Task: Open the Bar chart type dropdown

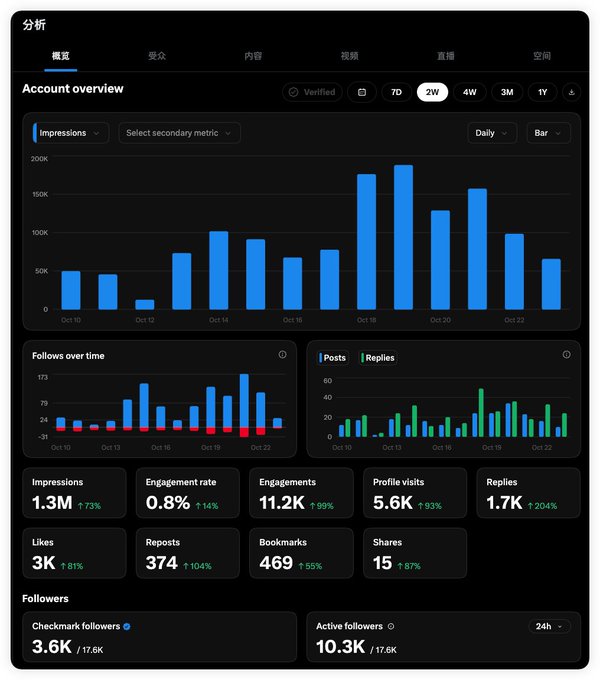Action: (548, 133)
